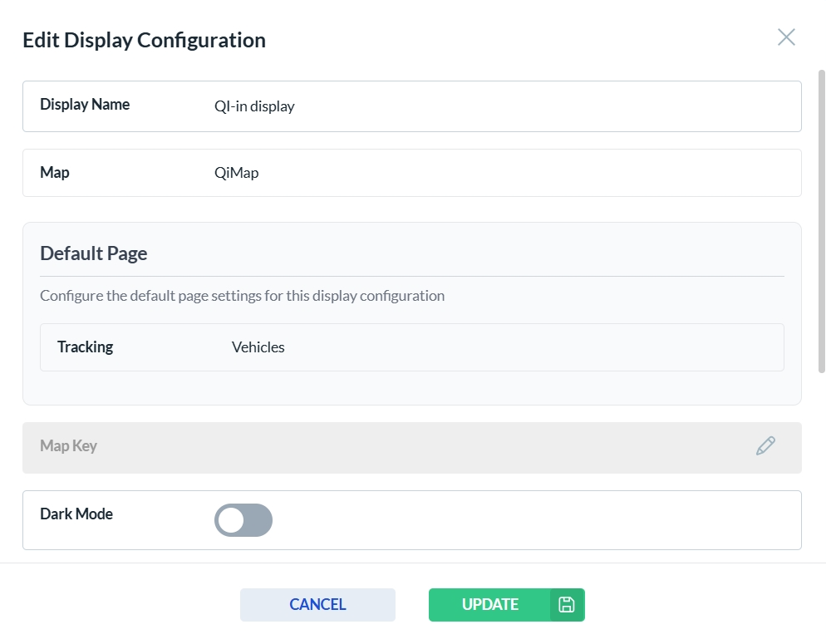
Task: Click the Display Name label
Action: [x=85, y=105]
